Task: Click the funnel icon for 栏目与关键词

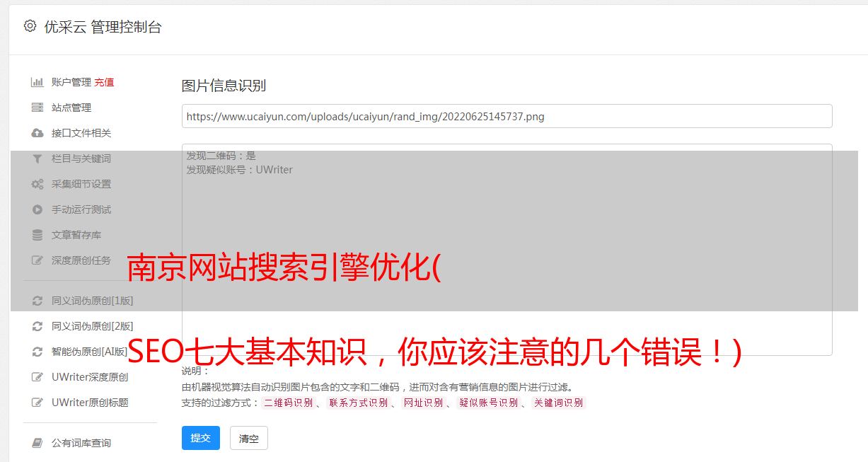Action: [37, 158]
